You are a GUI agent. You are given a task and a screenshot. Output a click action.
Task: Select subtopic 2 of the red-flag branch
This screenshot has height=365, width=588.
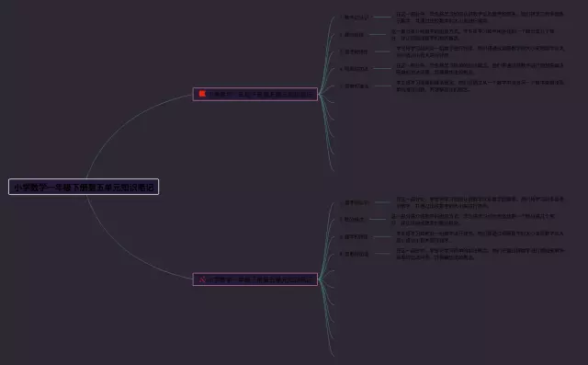(352, 35)
